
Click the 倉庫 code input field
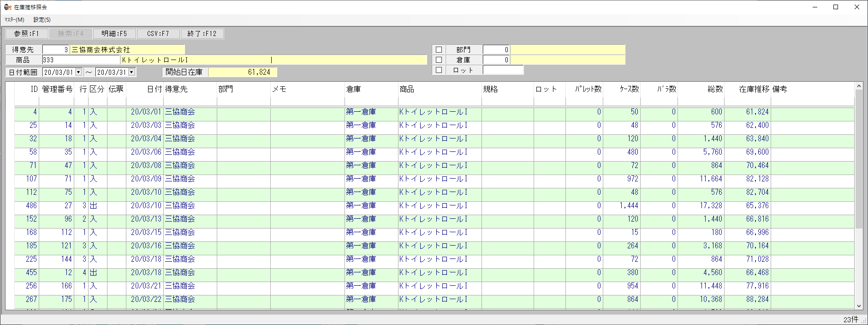[x=496, y=60]
